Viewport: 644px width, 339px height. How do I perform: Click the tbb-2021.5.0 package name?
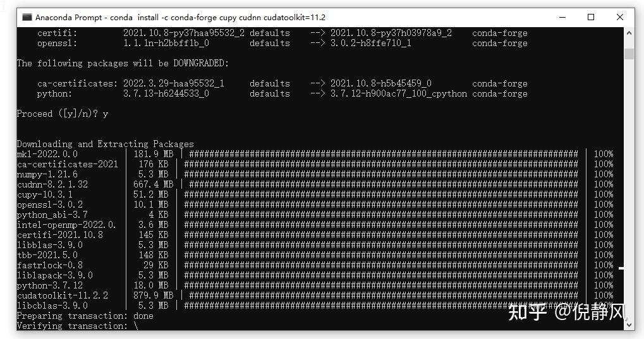point(47,255)
